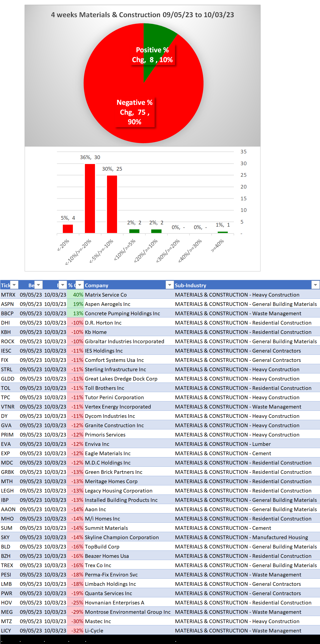
Task: Select the 'Gibraltar Industries Incorporated' cell
Action: [129, 341]
